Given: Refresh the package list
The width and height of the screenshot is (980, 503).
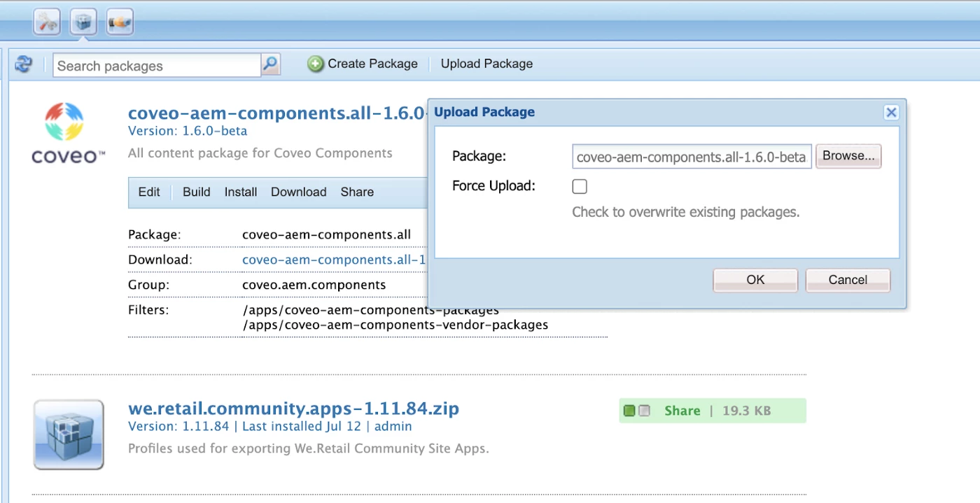Looking at the screenshot, I should (24, 64).
